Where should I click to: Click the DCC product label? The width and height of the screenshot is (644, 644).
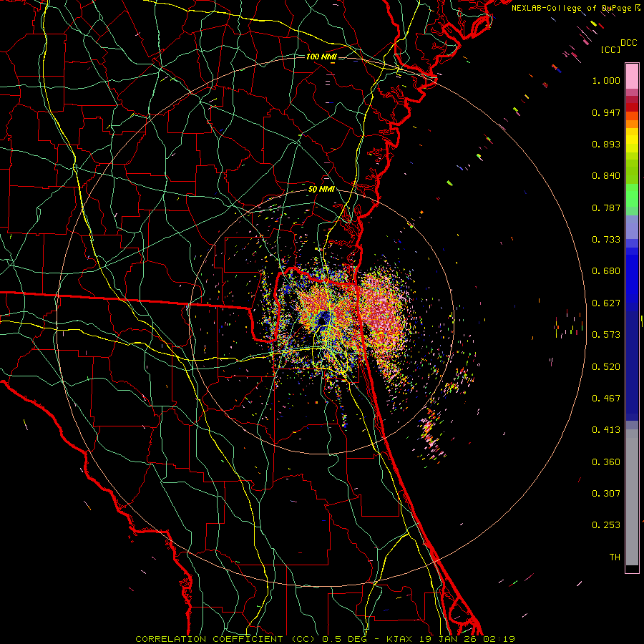[629, 43]
